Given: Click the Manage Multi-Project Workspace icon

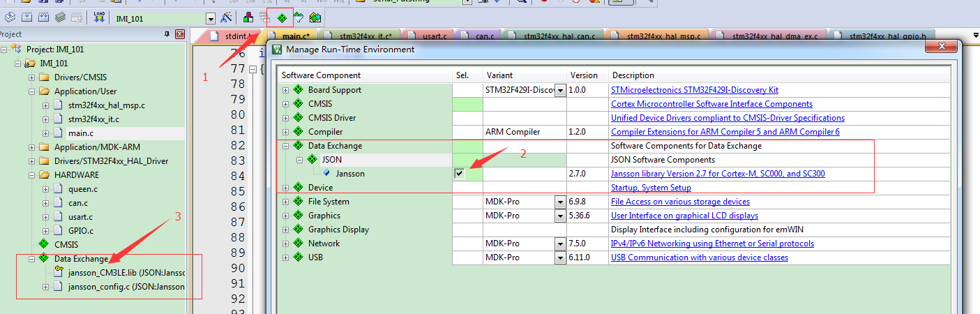Looking at the screenshot, I should [x=264, y=17].
